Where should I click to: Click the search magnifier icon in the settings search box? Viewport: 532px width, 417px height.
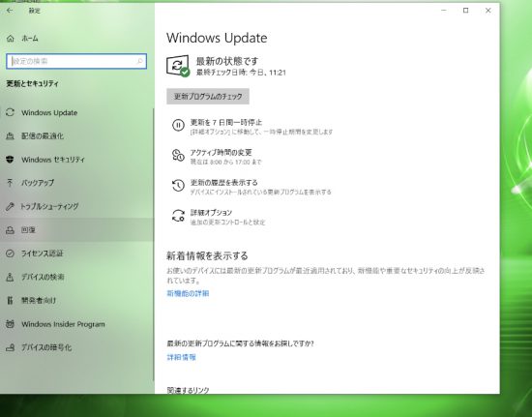pyautogui.click(x=139, y=61)
